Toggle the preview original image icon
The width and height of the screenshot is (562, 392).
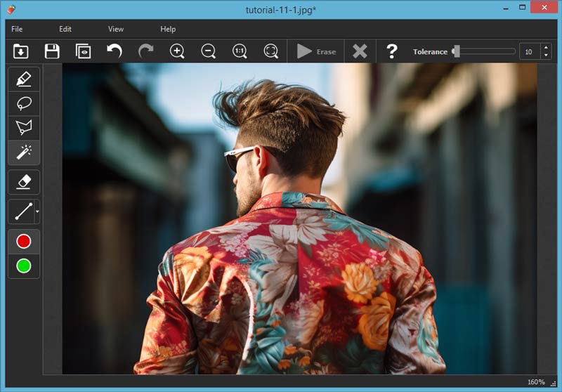click(83, 51)
